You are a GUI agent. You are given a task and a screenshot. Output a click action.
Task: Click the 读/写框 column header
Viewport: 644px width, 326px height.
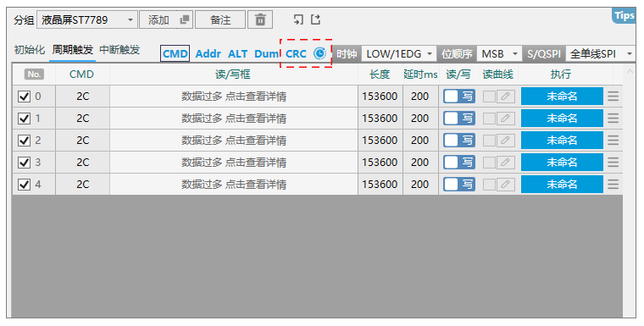pyautogui.click(x=233, y=75)
